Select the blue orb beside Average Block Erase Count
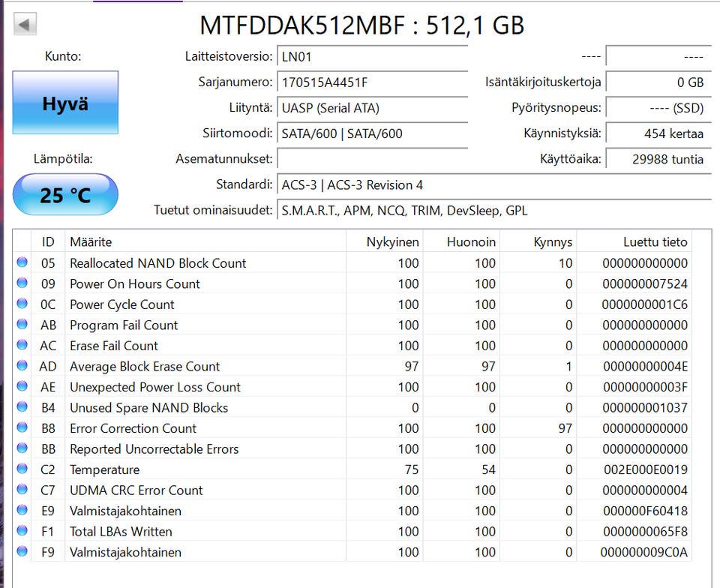The height and width of the screenshot is (588, 720). [x=22, y=366]
